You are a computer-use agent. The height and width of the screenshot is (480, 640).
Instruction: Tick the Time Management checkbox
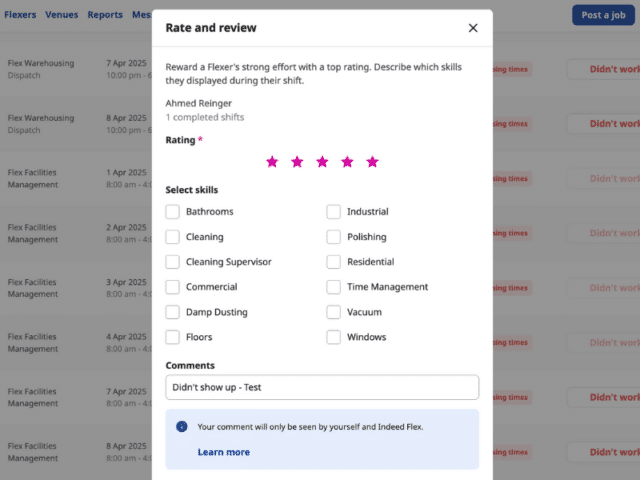point(333,287)
